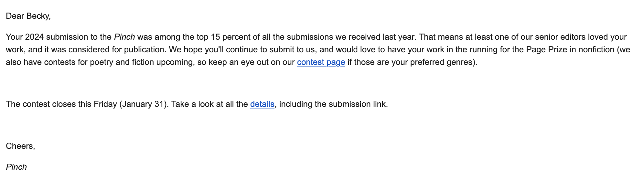Click the "Dear Becky," greeting line

tap(28, 16)
